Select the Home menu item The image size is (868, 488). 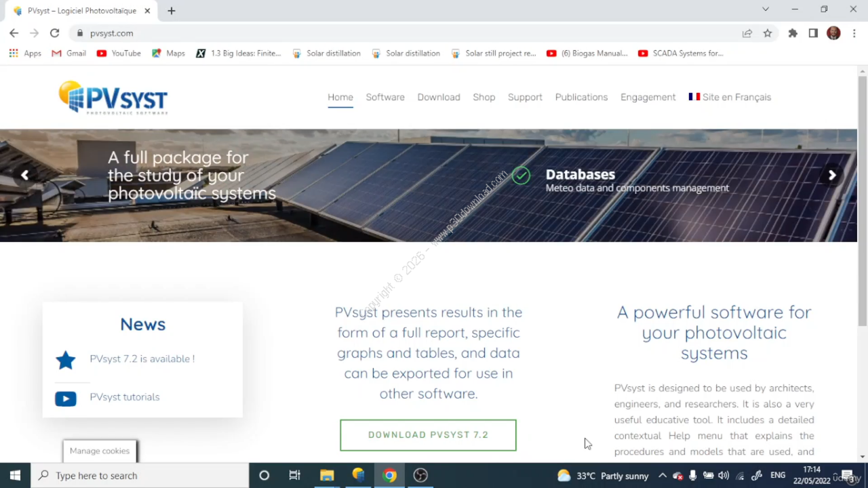tap(340, 97)
